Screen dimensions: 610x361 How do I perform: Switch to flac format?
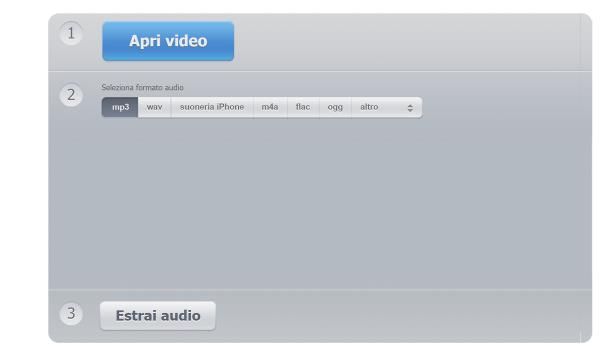303,107
